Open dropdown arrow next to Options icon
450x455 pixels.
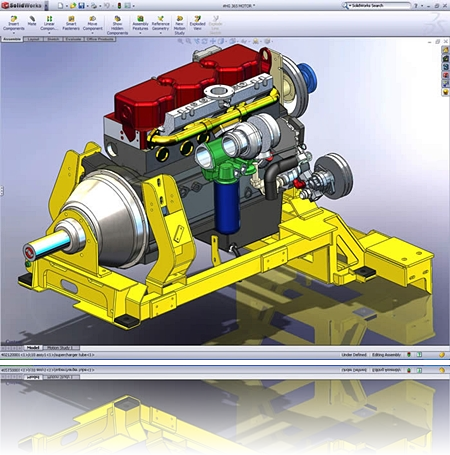(134, 6)
